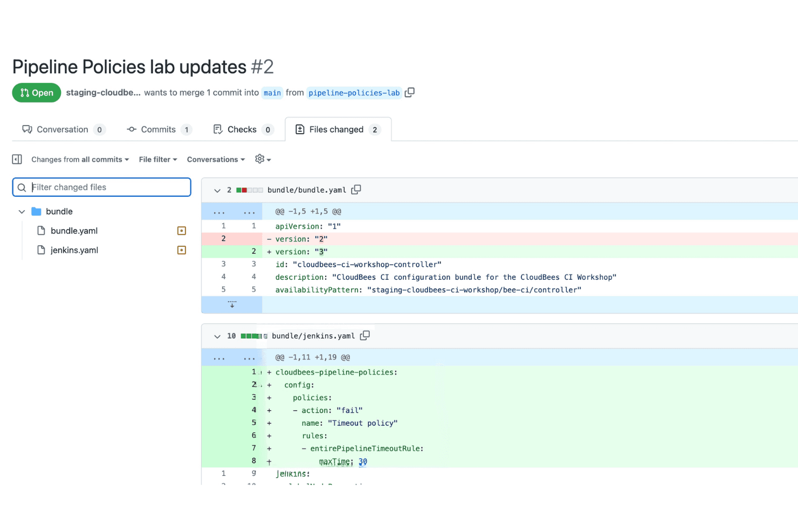Switch to the Conversation tab
This screenshot has width=798, height=532.
coord(64,129)
